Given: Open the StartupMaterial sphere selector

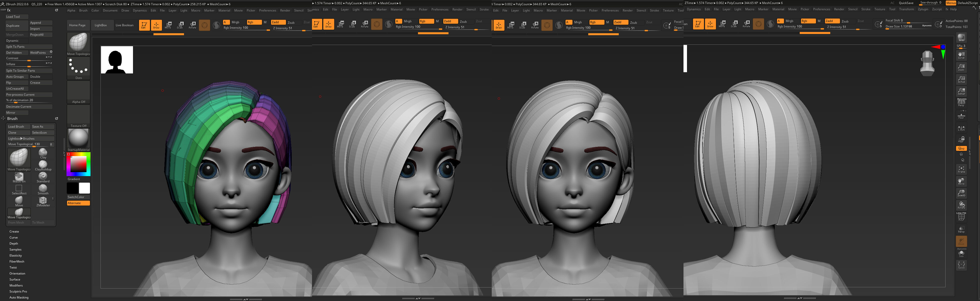Looking at the screenshot, I should 78,140.
